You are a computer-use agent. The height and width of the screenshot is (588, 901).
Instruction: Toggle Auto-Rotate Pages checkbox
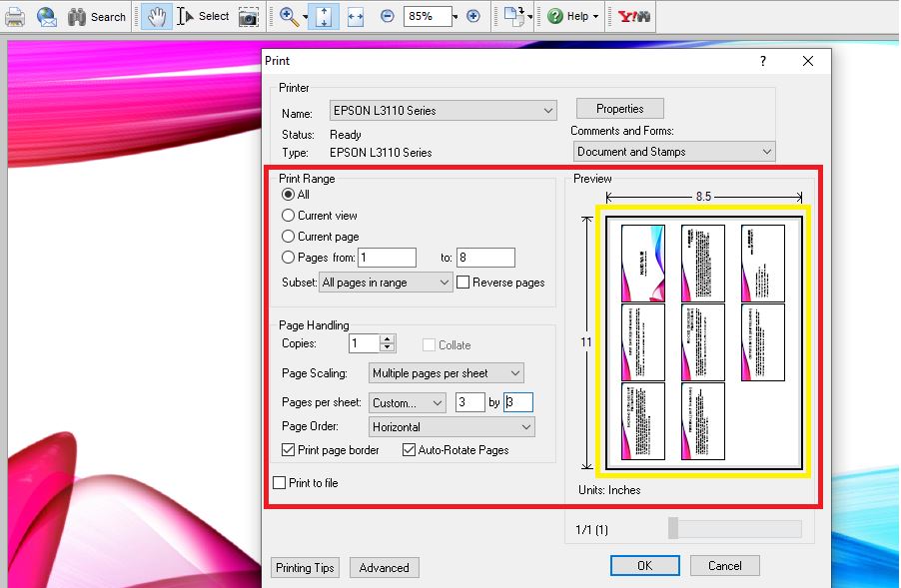tap(410, 450)
